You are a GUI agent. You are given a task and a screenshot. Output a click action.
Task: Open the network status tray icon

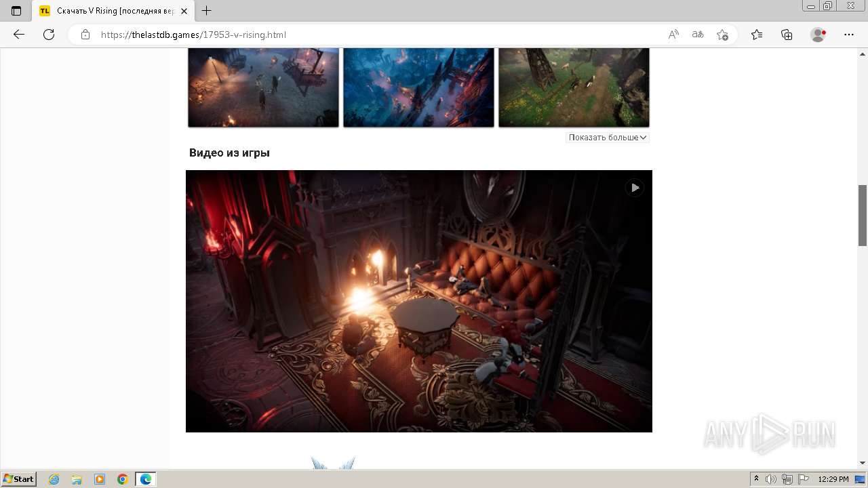[x=787, y=479]
